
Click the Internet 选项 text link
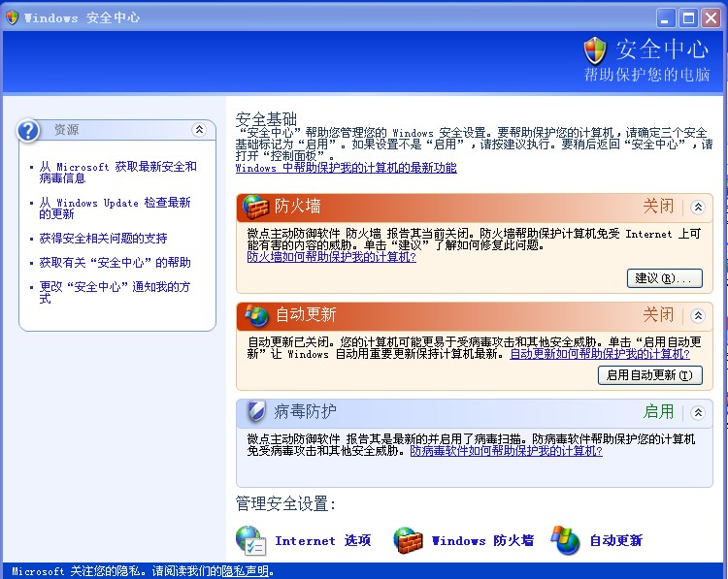click(322, 540)
